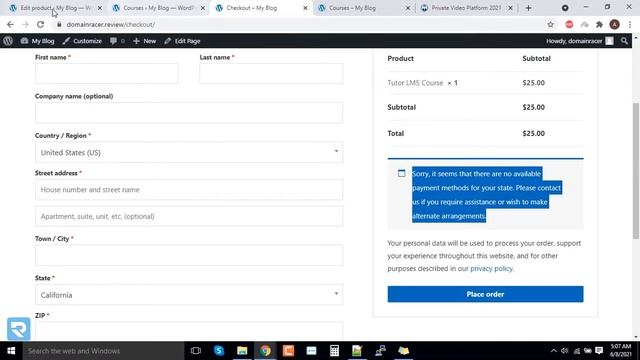
Task: Go back to previous page
Action: pyautogui.click(x=10, y=24)
